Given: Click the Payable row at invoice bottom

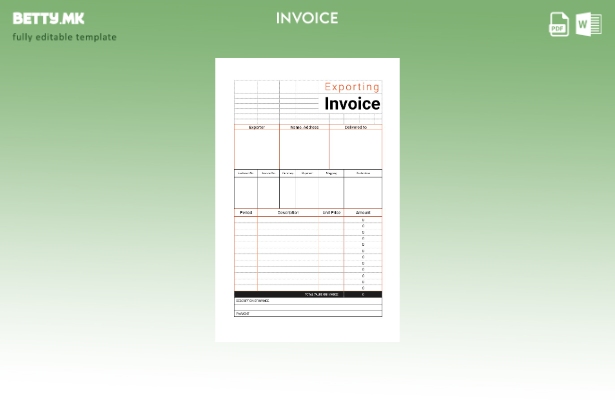Looking at the screenshot, I should (x=308, y=313).
